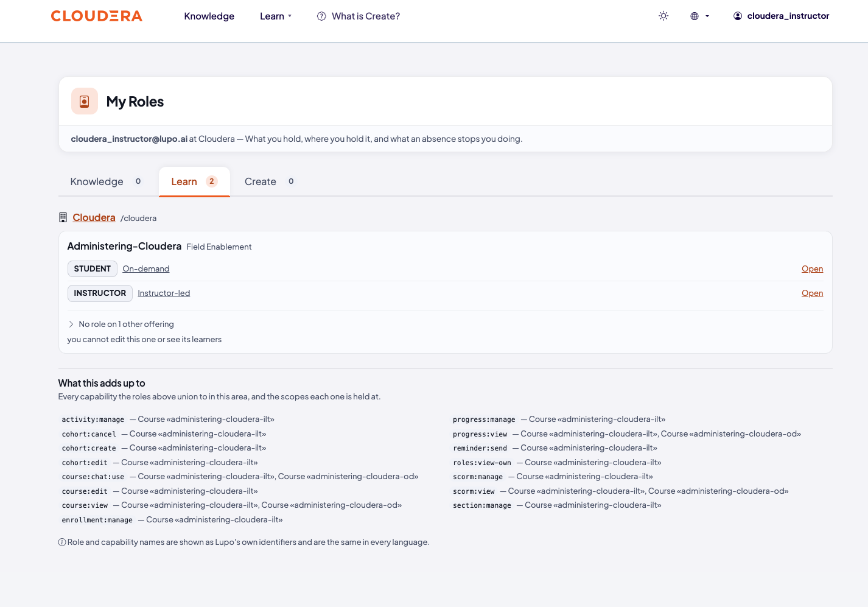The width and height of the screenshot is (868, 607).
Task: Expand No role on 1 other offering
Action: coord(121,324)
